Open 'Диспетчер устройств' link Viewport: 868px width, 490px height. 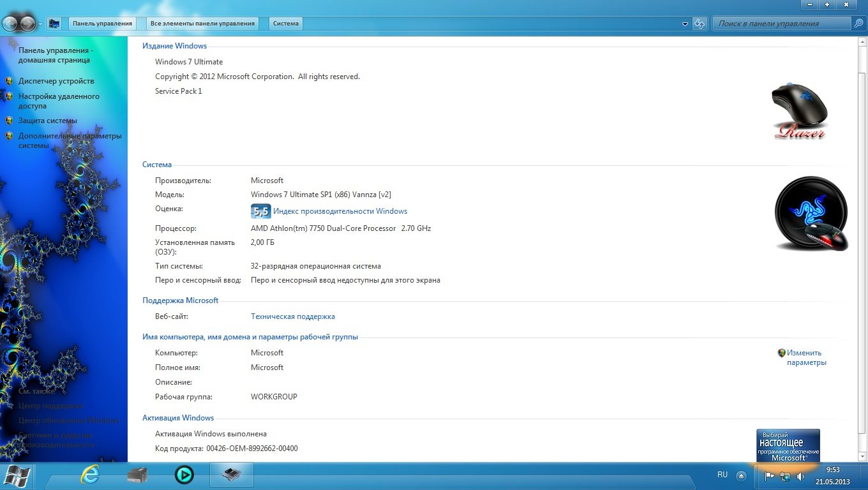point(56,81)
